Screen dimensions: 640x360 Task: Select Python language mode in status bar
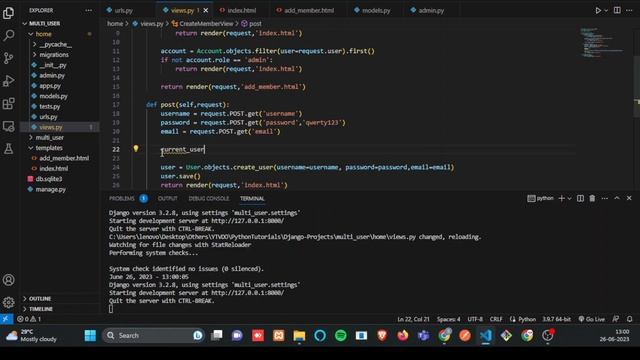[527, 319]
